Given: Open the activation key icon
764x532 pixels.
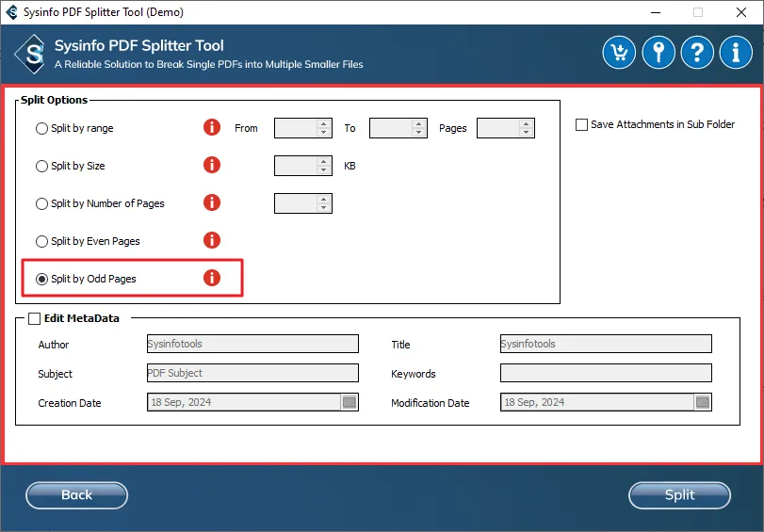Looking at the screenshot, I should click(658, 52).
